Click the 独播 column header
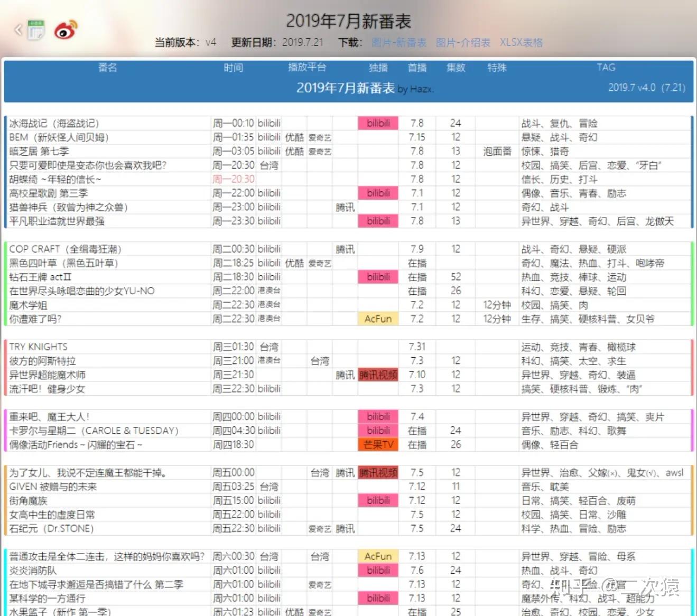The width and height of the screenshot is (697, 616). (378, 67)
